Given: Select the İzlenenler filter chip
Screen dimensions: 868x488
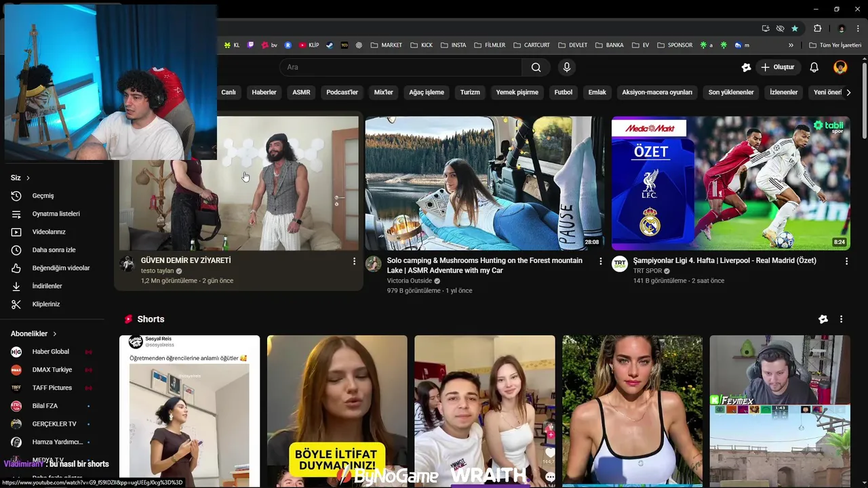Looking at the screenshot, I should click(x=783, y=92).
